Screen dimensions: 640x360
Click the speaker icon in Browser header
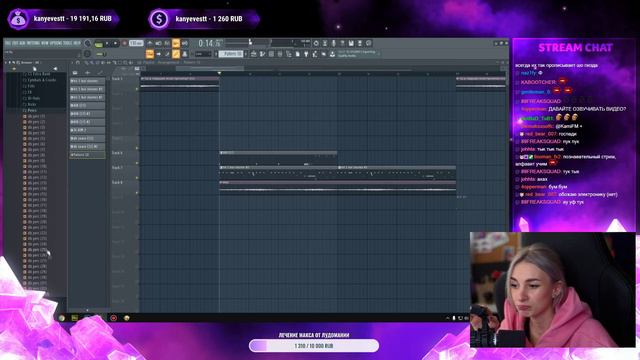click(x=55, y=69)
